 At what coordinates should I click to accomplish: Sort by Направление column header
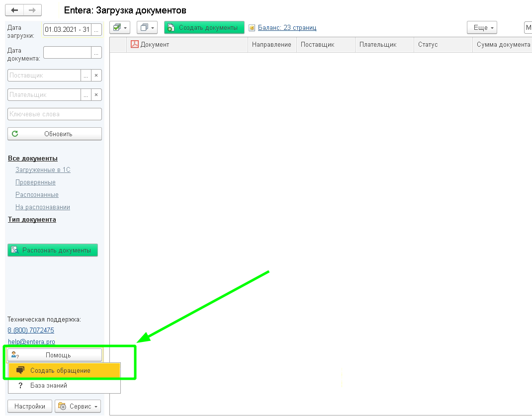tap(272, 44)
